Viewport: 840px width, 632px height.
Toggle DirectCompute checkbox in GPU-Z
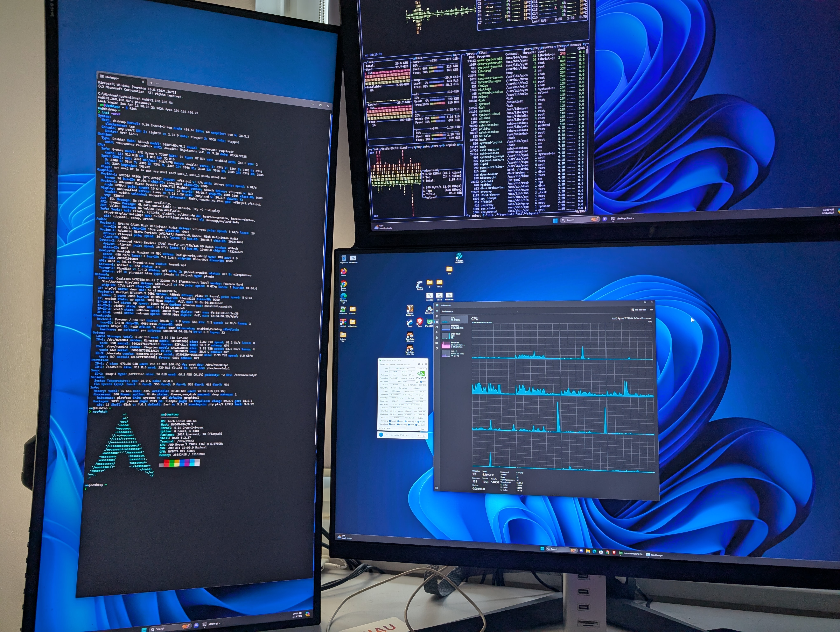[406, 422]
